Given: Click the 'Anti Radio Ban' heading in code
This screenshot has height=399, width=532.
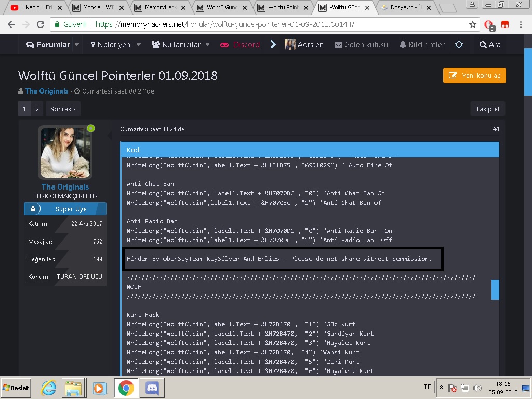Looking at the screenshot, I should (x=152, y=221).
